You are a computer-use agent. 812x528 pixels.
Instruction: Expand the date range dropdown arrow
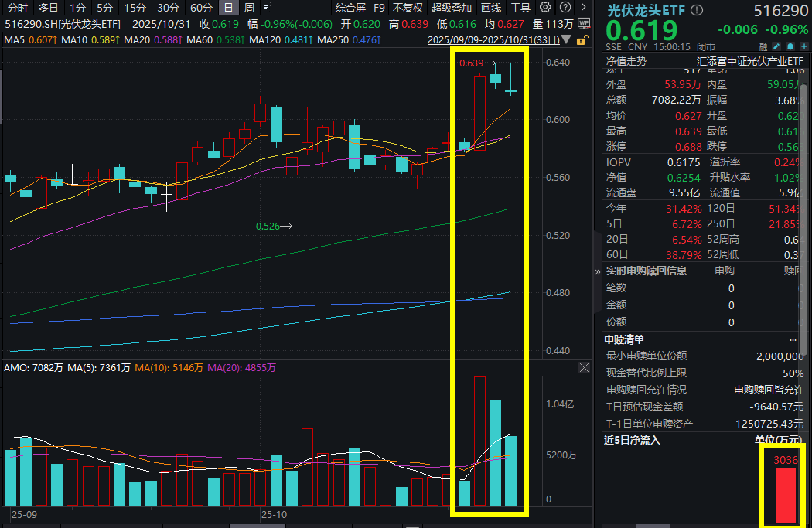566,40
